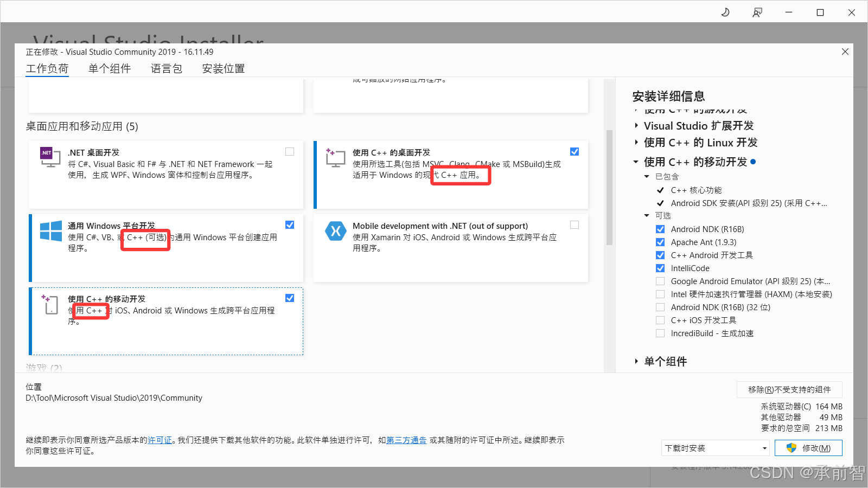The height and width of the screenshot is (488, 868).
Task: Click the Xamarin mobile development icon
Action: [x=336, y=231]
